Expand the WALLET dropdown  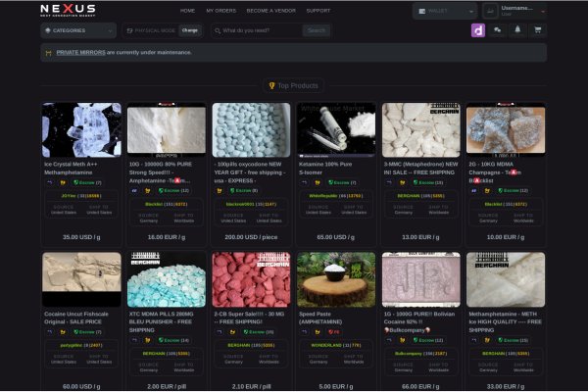click(x=445, y=11)
